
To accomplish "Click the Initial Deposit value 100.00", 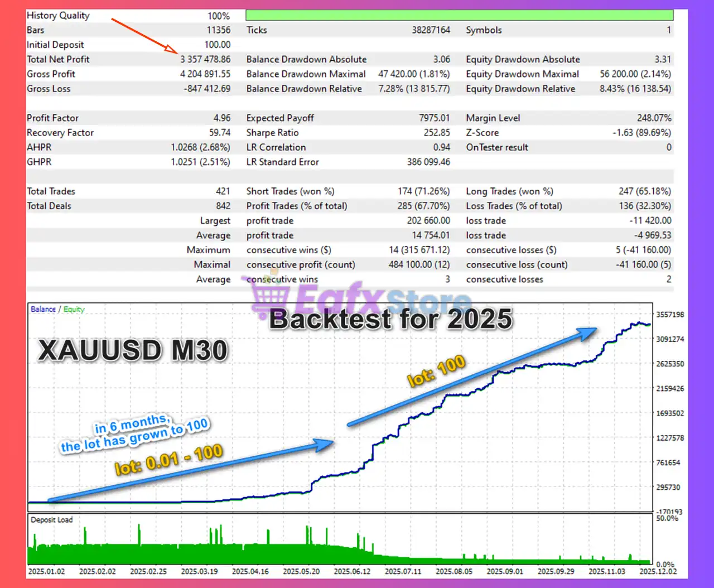I will click(x=217, y=45).
